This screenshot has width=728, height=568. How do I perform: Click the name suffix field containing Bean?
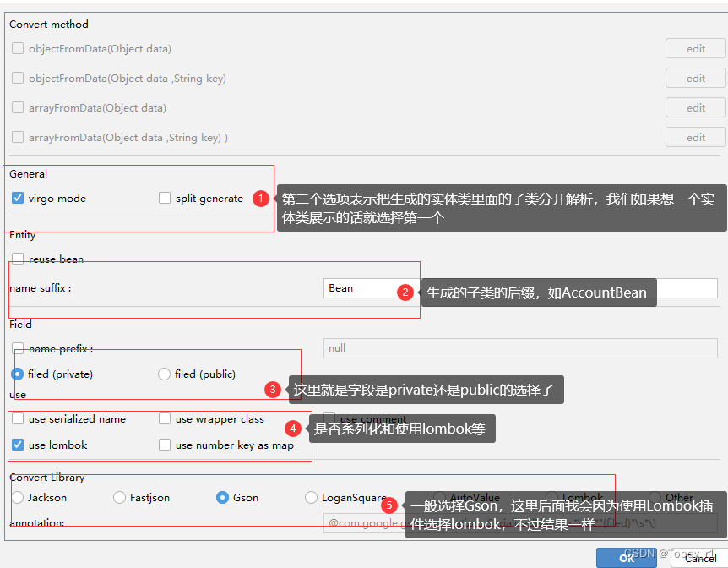pyautogui.click(x=520, y=288)
